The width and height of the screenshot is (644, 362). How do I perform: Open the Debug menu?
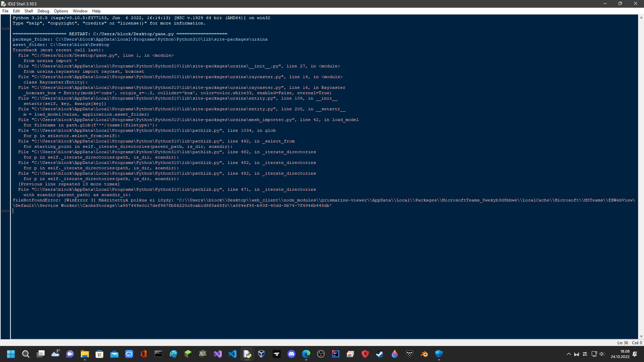point(43,11)
